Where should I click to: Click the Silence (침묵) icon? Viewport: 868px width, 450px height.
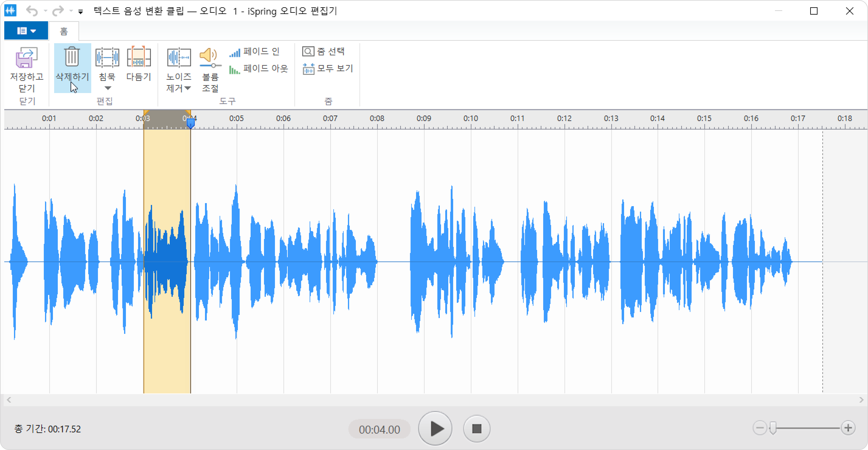107,57
